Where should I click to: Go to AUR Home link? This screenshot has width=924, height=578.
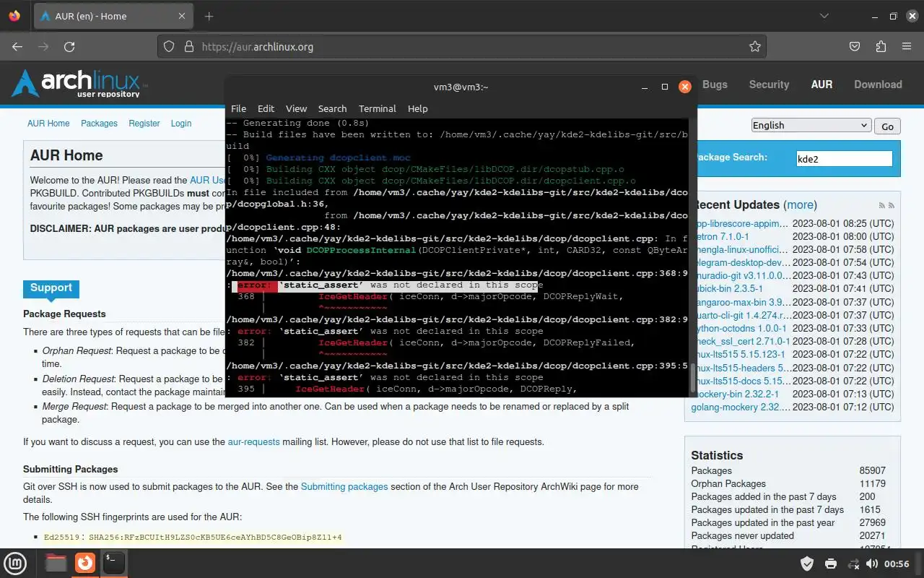48,124
